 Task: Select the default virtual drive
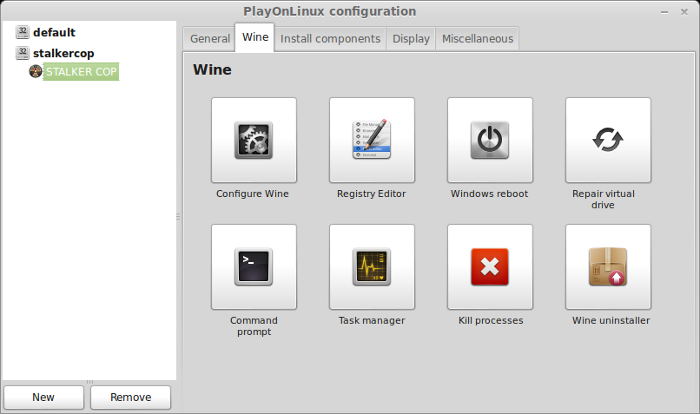point(54,32)
